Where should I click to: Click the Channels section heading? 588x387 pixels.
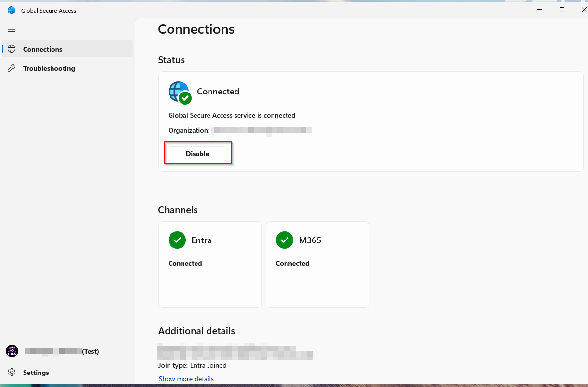click(178, 210)
